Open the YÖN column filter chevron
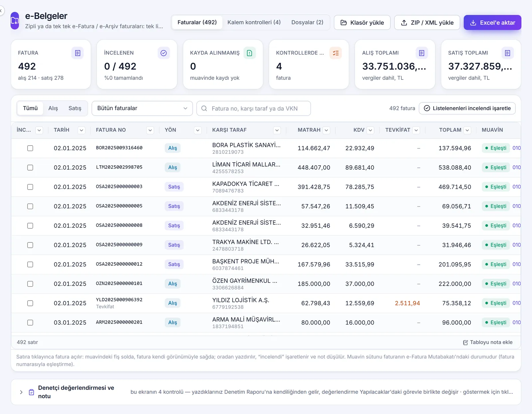Screen dimensions: 532x414 pyautogui.click(x=198, y=130)
